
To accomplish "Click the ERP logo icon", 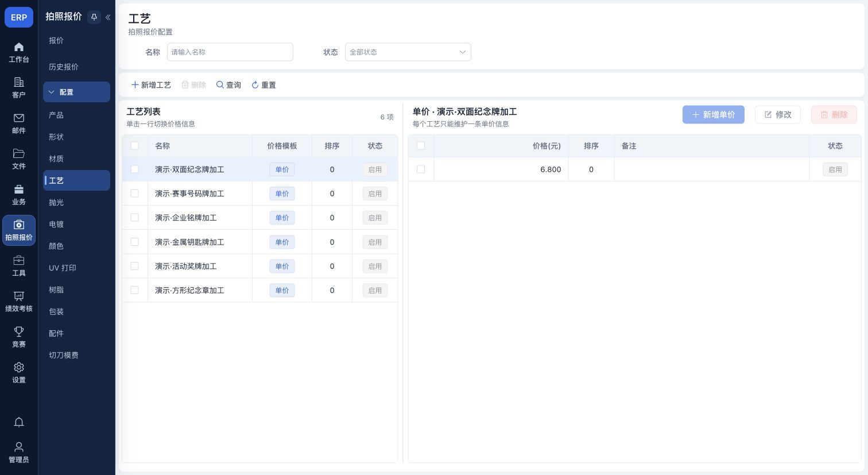I will click(19, 17).
